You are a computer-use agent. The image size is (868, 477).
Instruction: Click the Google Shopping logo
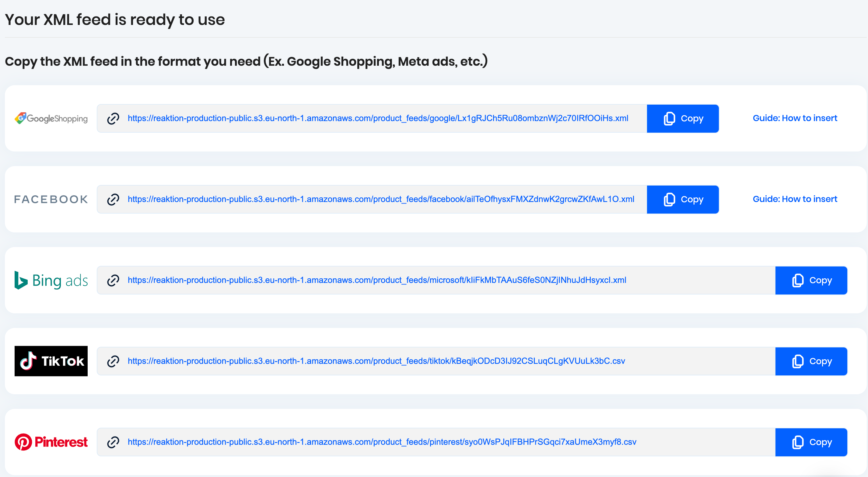51,118
